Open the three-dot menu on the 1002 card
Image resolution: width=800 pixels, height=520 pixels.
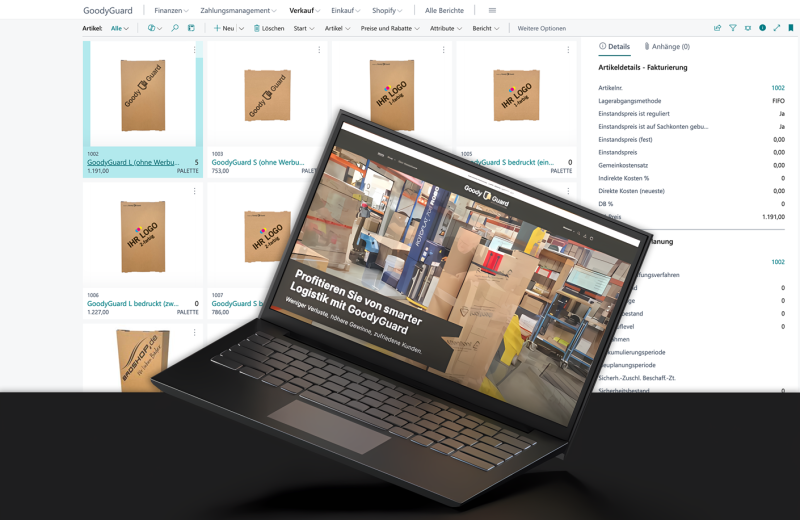click(194, 50)
